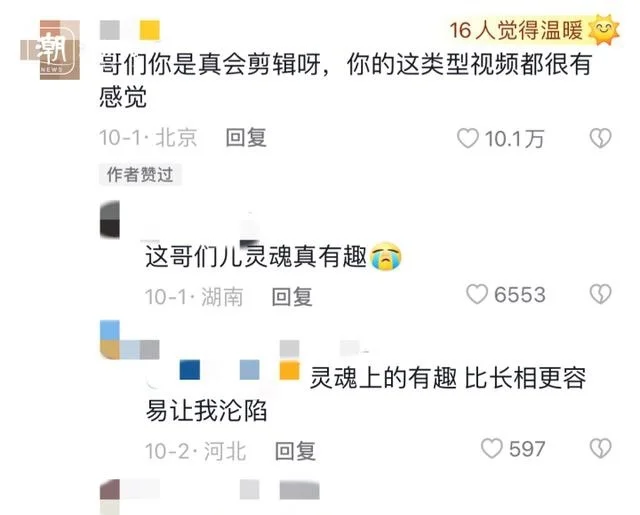Tap the sun emoji in warm badge

604,30
